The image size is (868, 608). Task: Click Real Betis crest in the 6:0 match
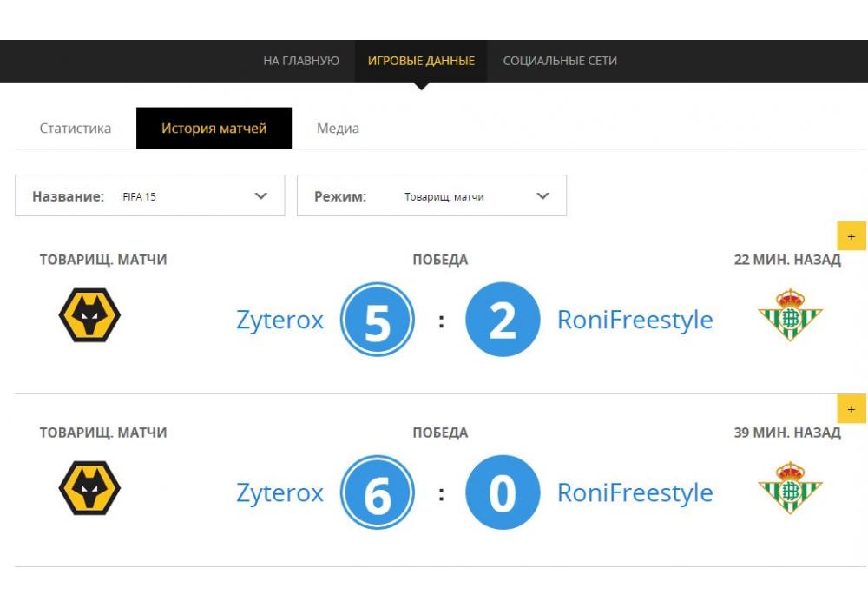(x=790, y=487)
